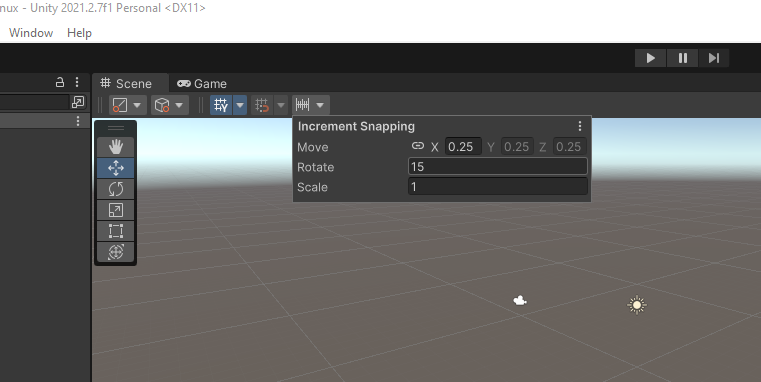Open the Help menu

79,33
